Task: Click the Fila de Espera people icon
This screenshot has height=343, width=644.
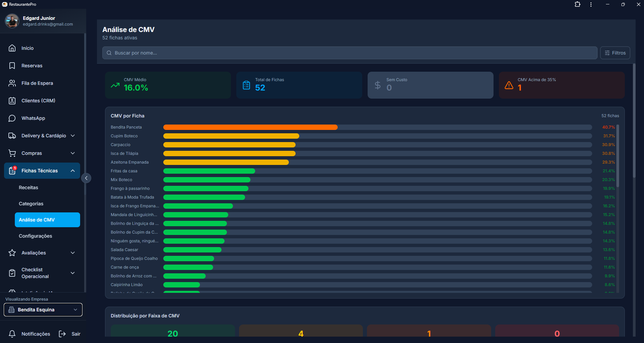Action: pos(12,83)
